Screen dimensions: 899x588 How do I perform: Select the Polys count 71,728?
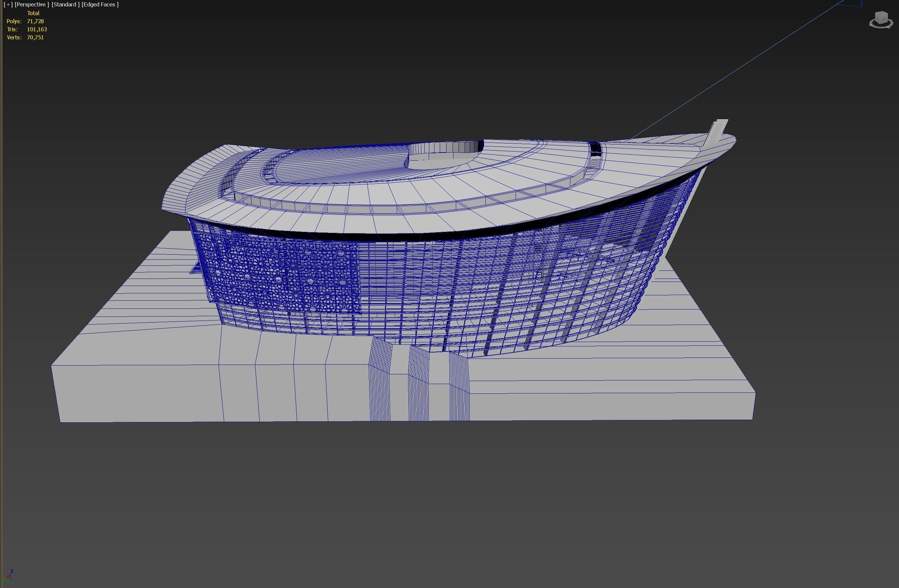click(x=35, y=21)
